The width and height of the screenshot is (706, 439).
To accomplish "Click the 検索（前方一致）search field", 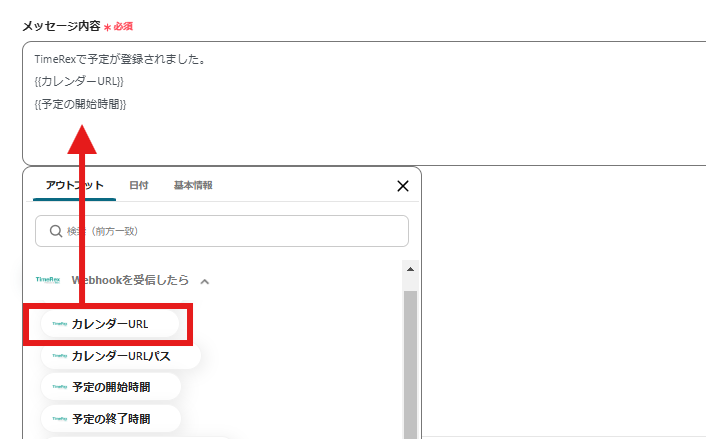I will click(222, 231).
